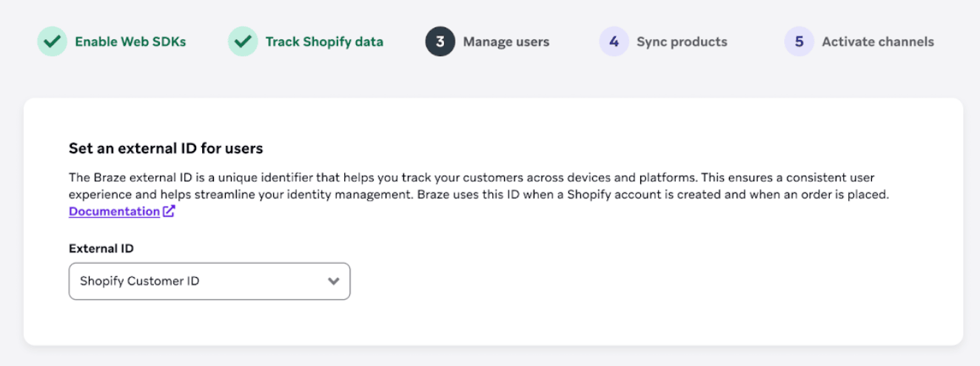Click the green checkmark beside Track Shopify data
The image size is (980, 366).
(243, 42)
